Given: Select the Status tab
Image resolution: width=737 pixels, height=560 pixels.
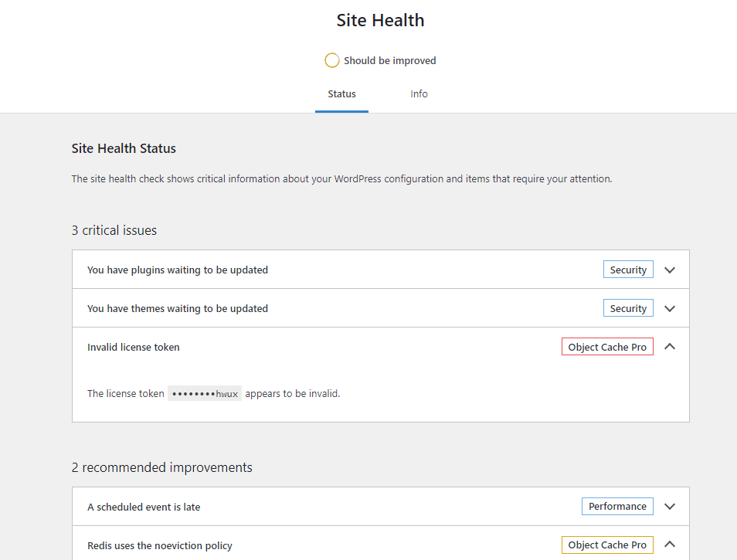Looking at the screenshot, I should [341, 94].
